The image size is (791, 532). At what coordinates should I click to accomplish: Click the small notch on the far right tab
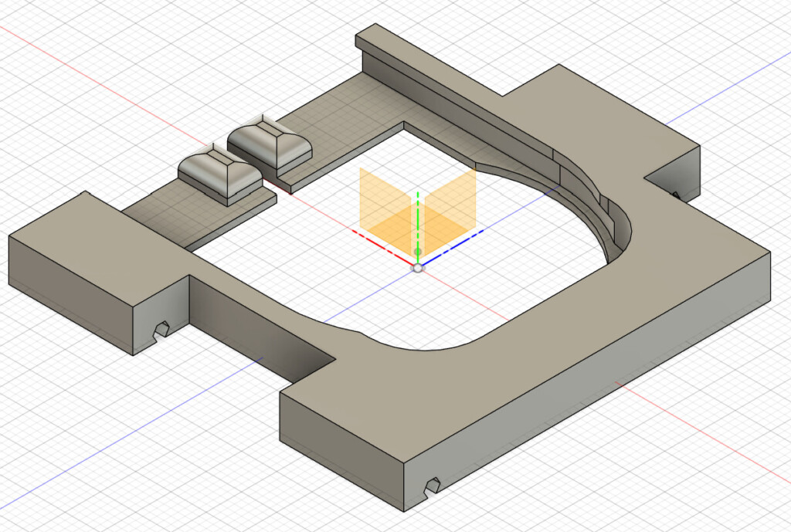click(674, 195)
